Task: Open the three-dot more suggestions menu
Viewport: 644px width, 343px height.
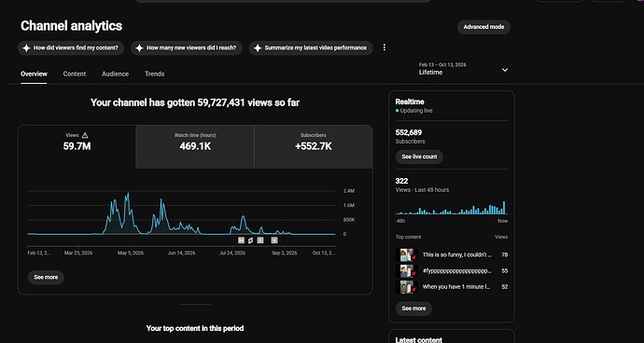Action: 384,48
